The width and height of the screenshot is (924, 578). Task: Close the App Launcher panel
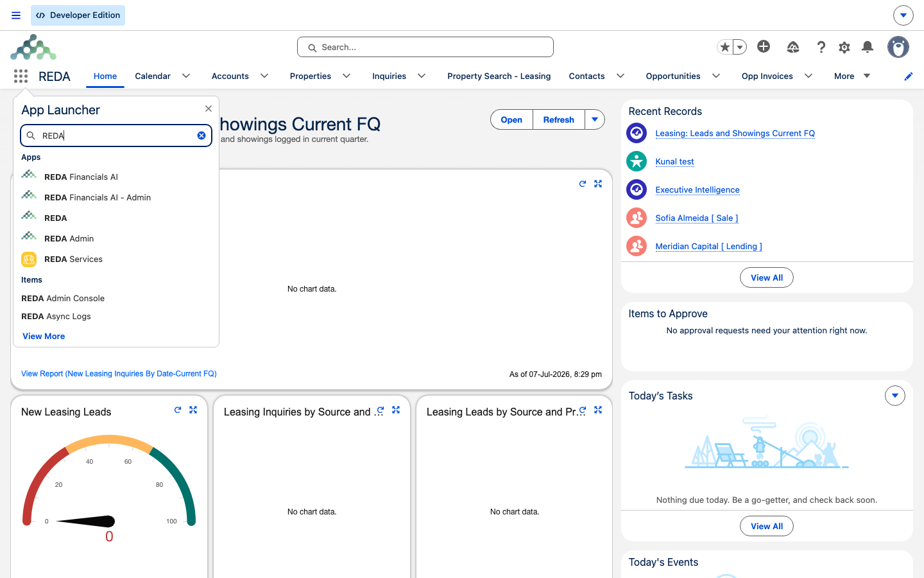coord(209,109)
